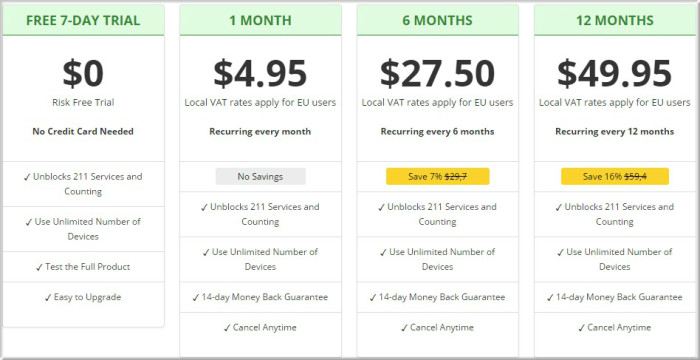The width and height of the screenshot is (700, 360).
Task: Click the $49.95 yearly price
Action: [615, 73]
